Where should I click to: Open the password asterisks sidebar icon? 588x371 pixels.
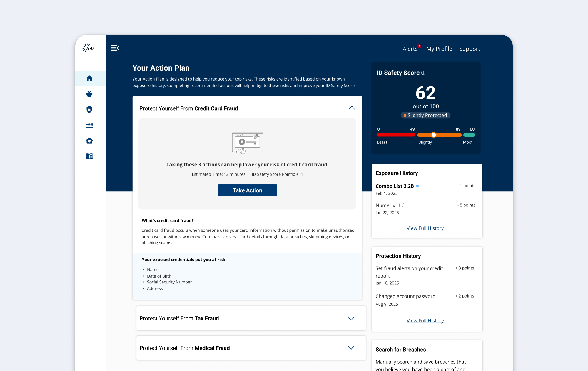click(x=89, y=125)
